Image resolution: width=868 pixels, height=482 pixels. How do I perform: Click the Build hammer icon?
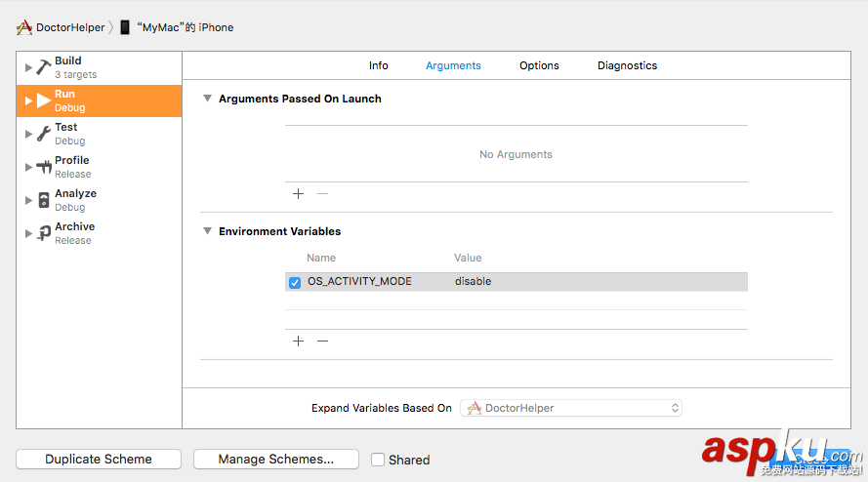click(x=44, y=67)
